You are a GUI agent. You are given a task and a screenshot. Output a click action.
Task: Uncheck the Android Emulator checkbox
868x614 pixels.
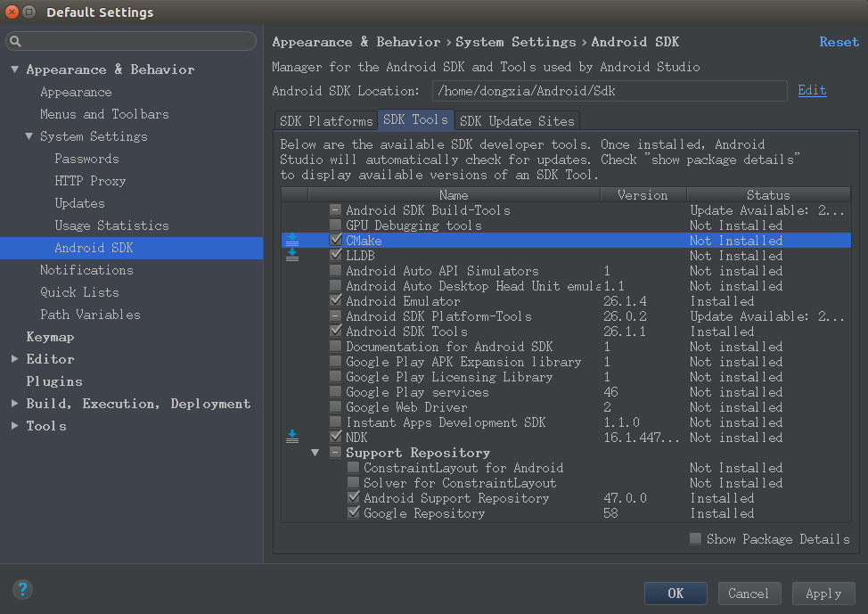pyautogui.click(x=335, y=301)
